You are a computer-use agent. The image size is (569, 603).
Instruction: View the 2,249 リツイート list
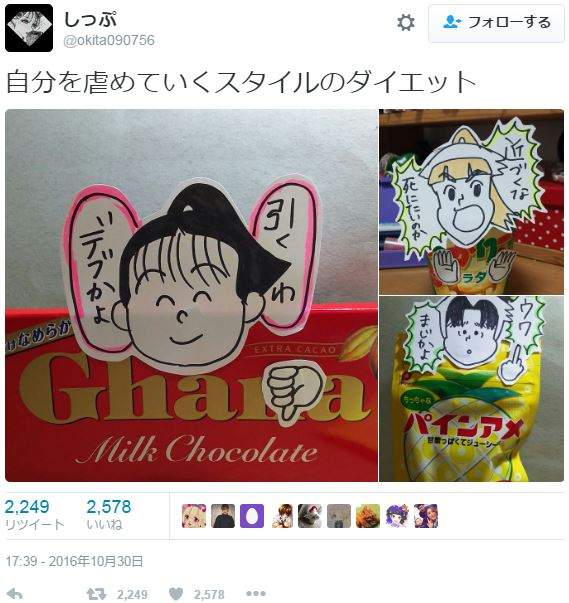[34, 515]
